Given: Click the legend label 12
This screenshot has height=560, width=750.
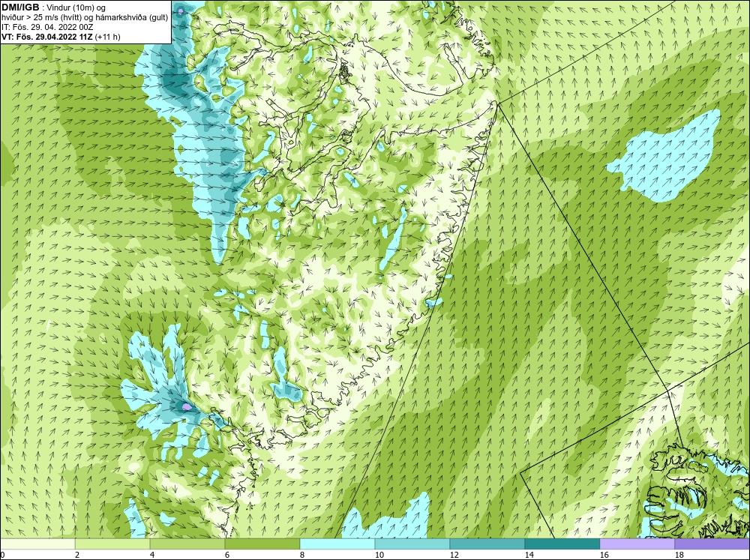Looking at the screenshot, I should click(454, 555).
